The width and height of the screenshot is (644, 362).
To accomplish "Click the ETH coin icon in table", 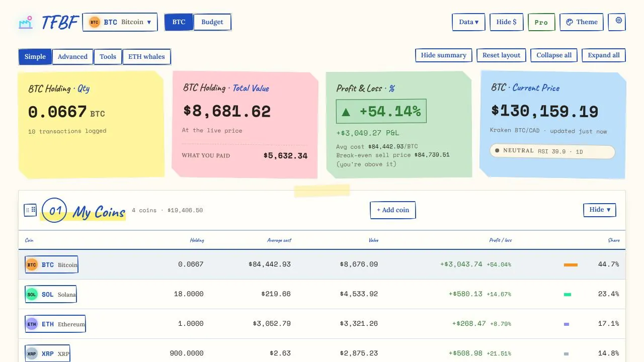I will pyautogui.click(x=32, y=324).
